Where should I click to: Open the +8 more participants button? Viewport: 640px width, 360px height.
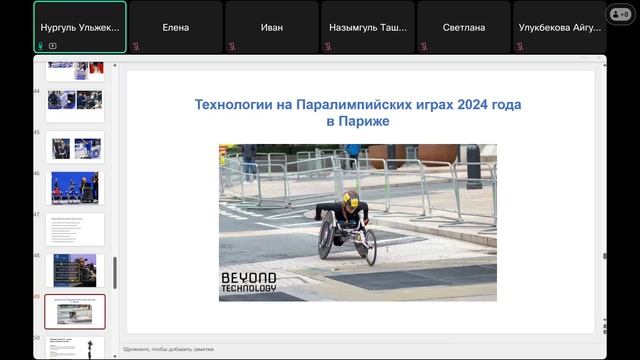pos(620,15)
